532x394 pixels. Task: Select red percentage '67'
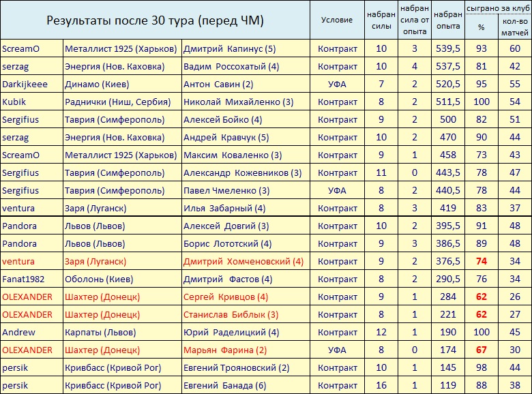coord(481,350)
